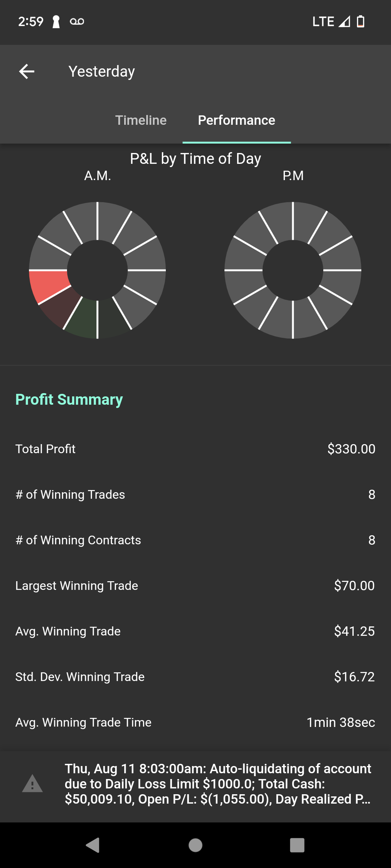Tap the Avg. Winning Trade Time row

pyautogui.click(x=195, y=722)
